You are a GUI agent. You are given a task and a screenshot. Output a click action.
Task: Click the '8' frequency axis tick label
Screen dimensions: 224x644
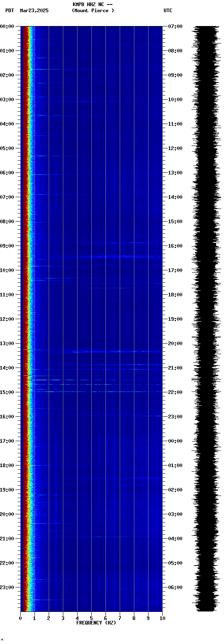coord(134,618)
